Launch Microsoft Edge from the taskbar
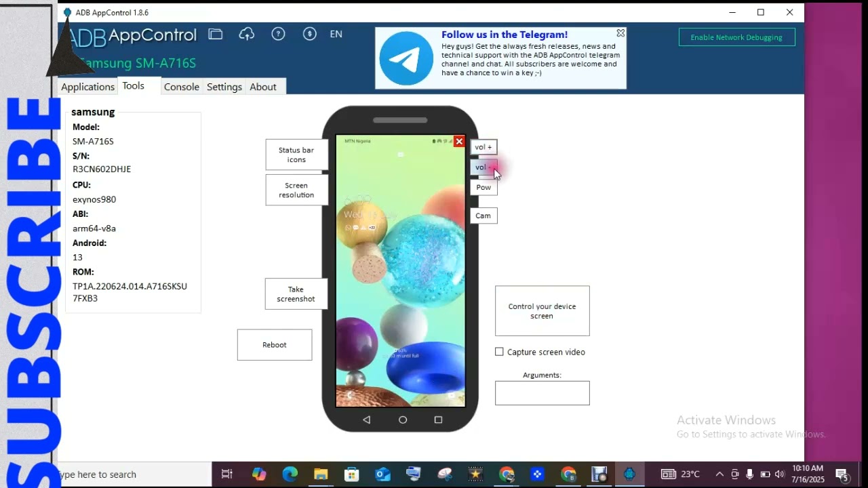Viewport: 868px width, 488px height. [x=290, y=474]
